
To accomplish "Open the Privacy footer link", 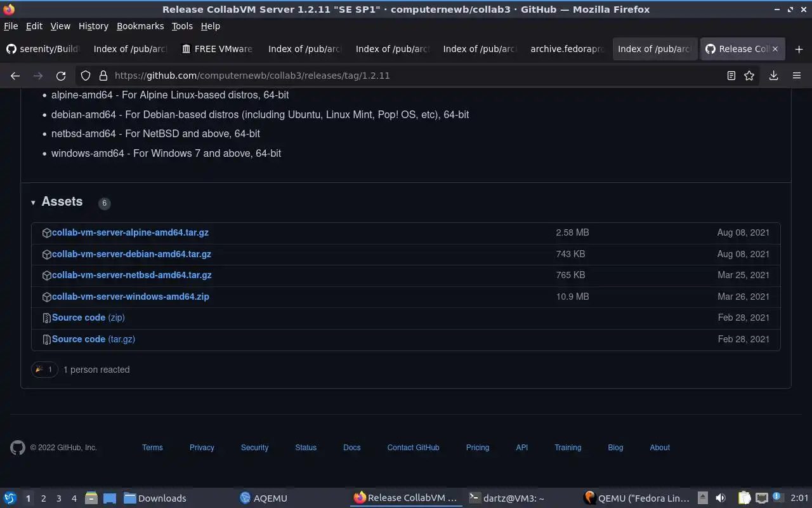I will click(202, 448).
